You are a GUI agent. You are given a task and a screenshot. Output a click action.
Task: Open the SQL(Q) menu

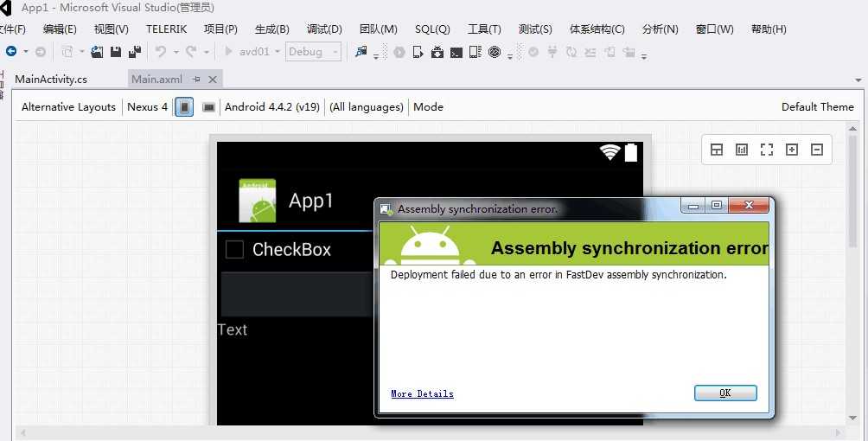[432, 29]
